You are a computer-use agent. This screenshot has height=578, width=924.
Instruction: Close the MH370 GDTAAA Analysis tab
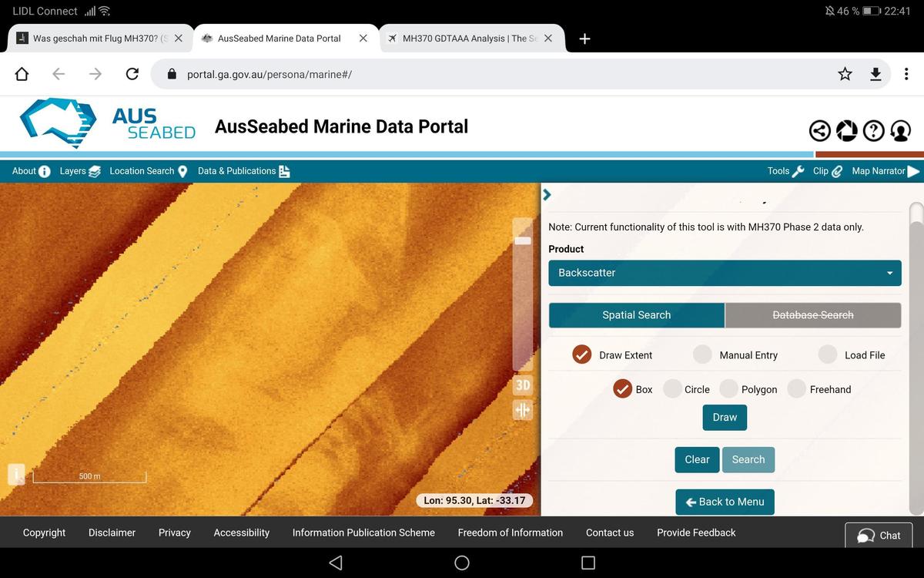[x=548, y=39]
